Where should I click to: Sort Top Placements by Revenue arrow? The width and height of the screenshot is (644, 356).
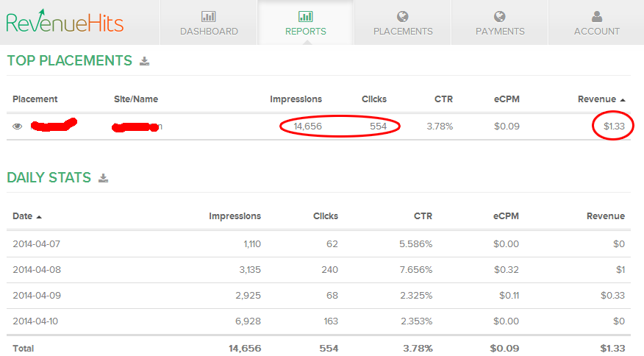[623, 99]
